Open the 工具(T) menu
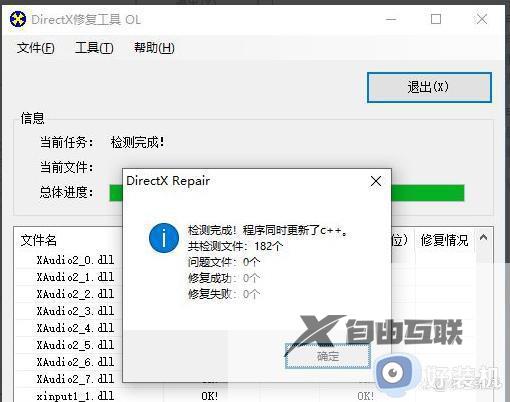 pos(94,48)
